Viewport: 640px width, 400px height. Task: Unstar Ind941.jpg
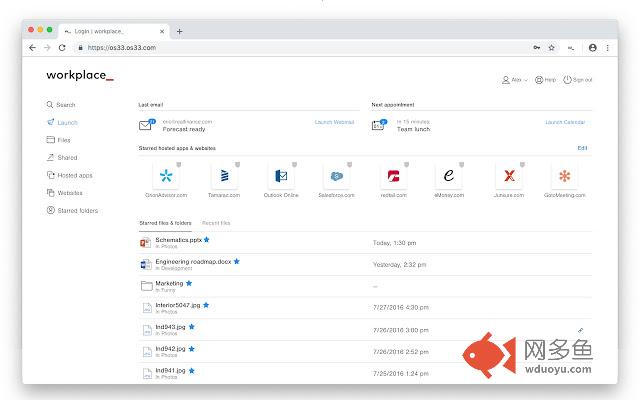click(x=192, y=371)
